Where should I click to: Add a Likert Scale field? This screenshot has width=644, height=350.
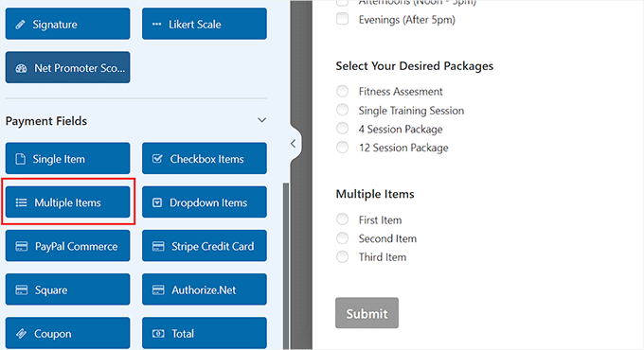tap(205, 25)
